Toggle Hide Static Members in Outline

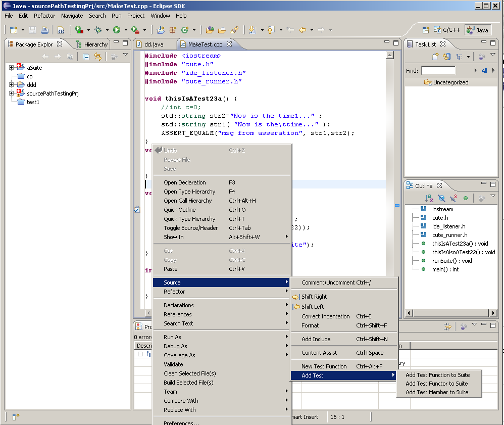click(453, 198)
